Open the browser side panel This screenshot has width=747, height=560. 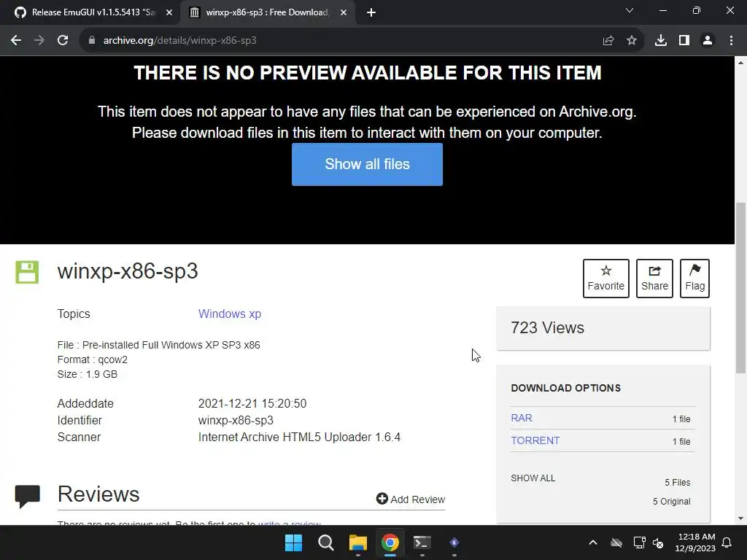pyautogui.click(x=684, y=41)
